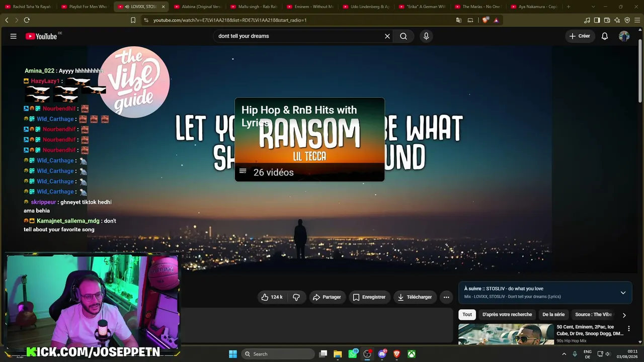The image size is (644, 362).
Task: Open Hip Hop & RnB Hits playlist card
Action: pos(309,139)
